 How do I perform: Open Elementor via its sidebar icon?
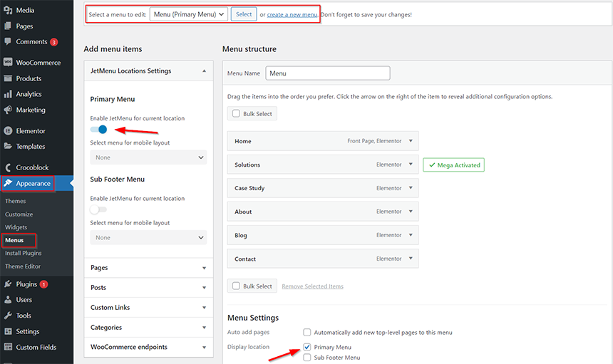pyautogui.click(x=8, y=131)
